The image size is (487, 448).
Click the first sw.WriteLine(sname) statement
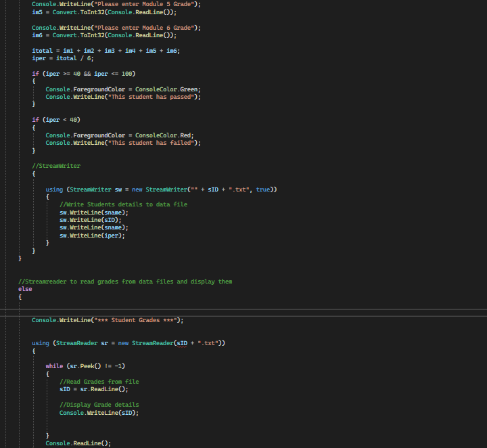click(94, 212)
